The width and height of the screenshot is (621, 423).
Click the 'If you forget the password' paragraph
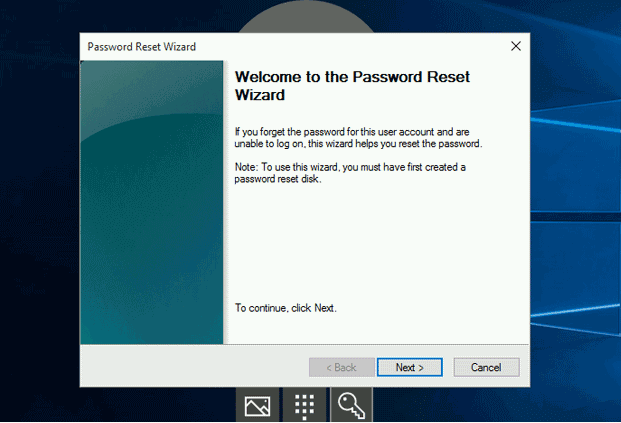click(x=358, y=137)
